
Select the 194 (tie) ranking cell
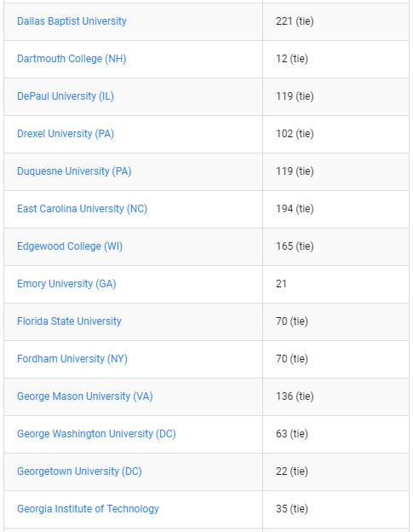tap(336, 209)
